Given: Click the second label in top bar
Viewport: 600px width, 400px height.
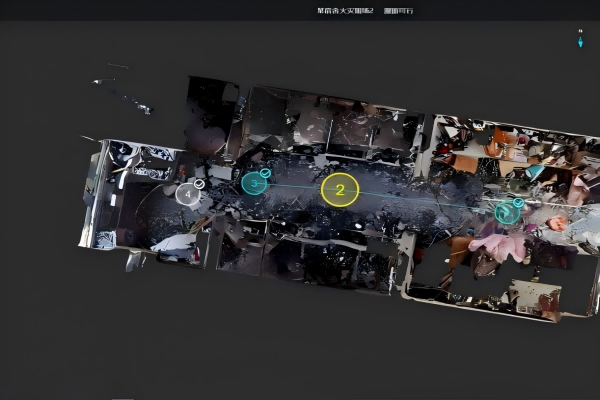Looking at the screenshot, I should coord(398,10).
